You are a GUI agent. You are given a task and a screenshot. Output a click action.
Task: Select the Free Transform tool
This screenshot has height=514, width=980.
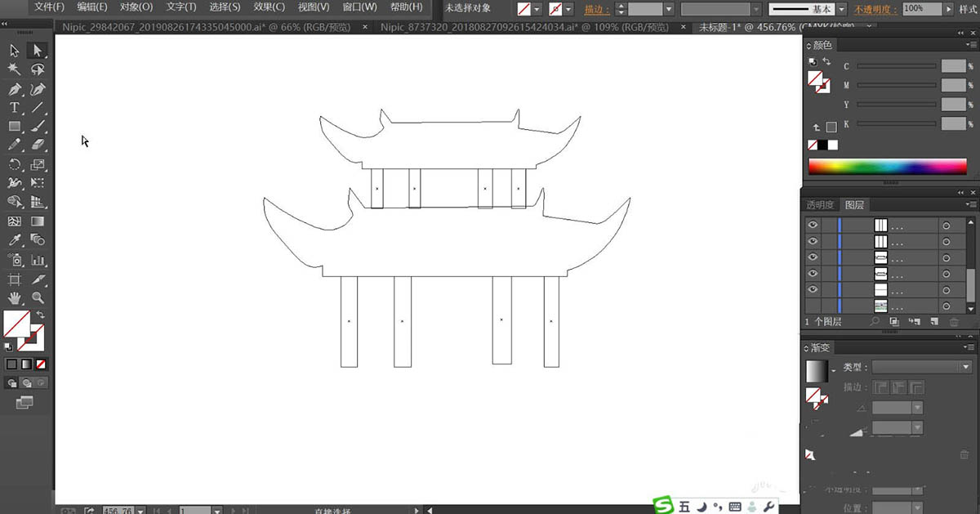point(38,183)
